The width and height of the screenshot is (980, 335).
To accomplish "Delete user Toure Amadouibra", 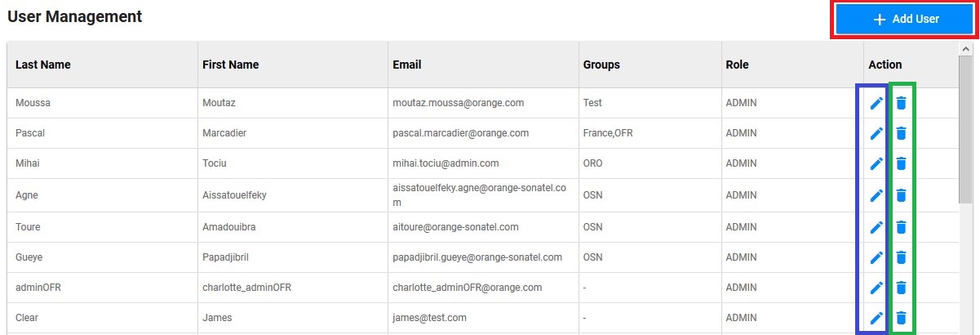I will [901, 227].
